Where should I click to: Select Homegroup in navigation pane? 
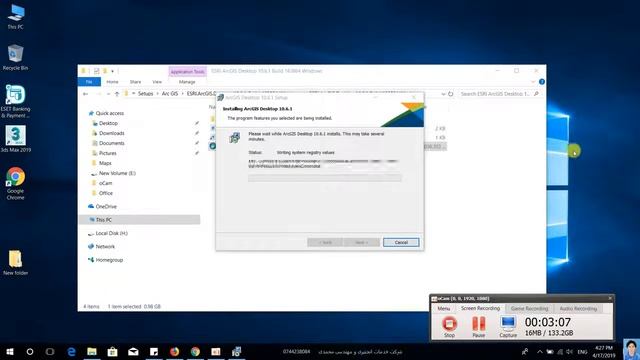pyautogui.click(x=109, y=260)
